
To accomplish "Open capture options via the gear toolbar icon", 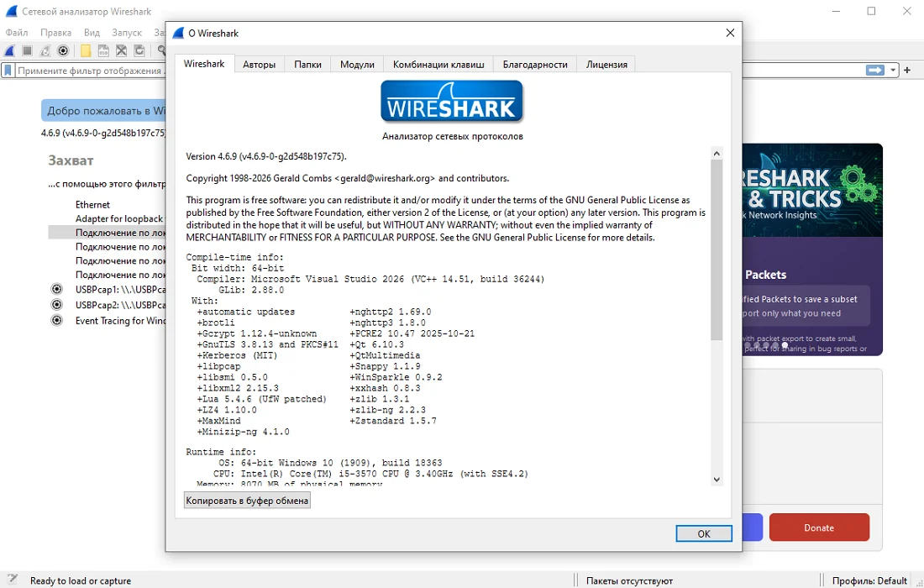I will pos(63,50).
